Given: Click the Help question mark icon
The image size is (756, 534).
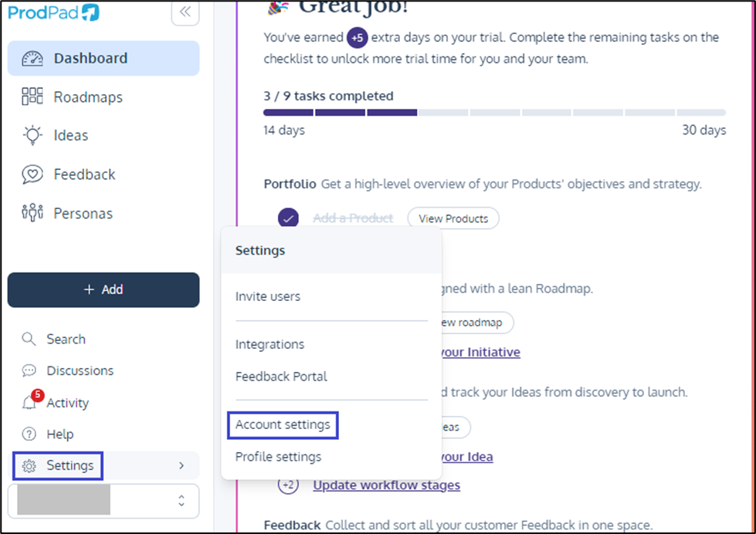Looking at the screenshot, I should 29,434.
